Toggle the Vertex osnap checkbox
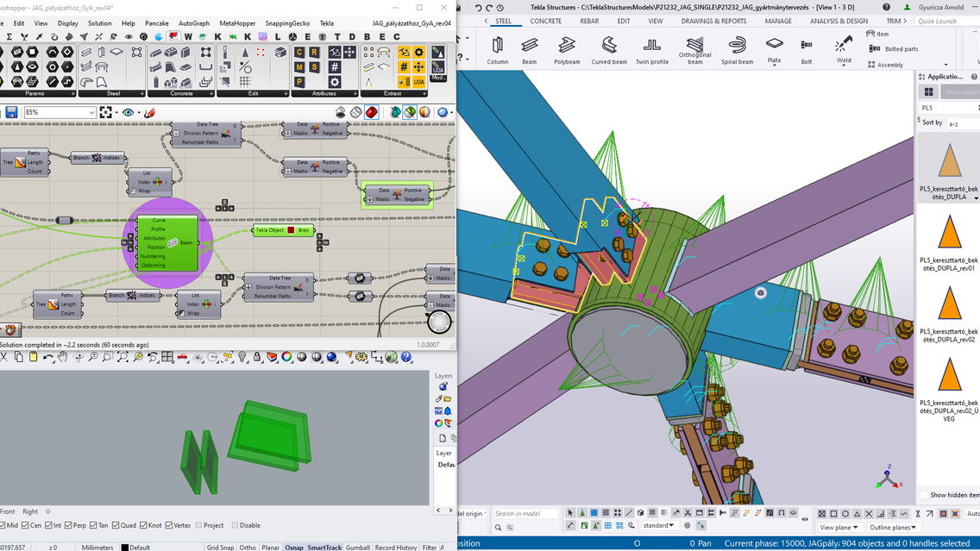This screenshot has height=551, width=980. coord(169,525)
